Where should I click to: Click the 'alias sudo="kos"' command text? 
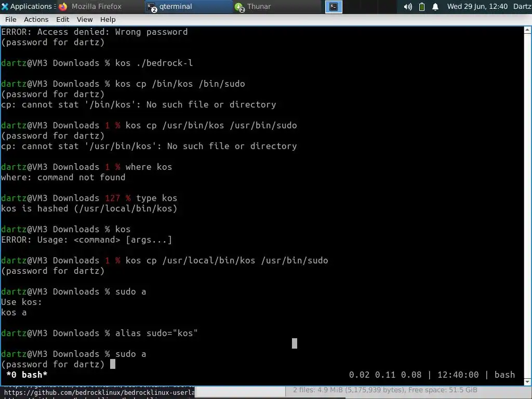156,333
